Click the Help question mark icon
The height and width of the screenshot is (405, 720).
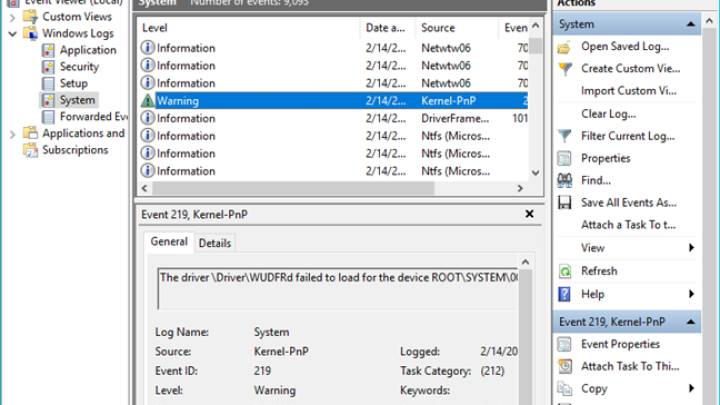(565, 294)
